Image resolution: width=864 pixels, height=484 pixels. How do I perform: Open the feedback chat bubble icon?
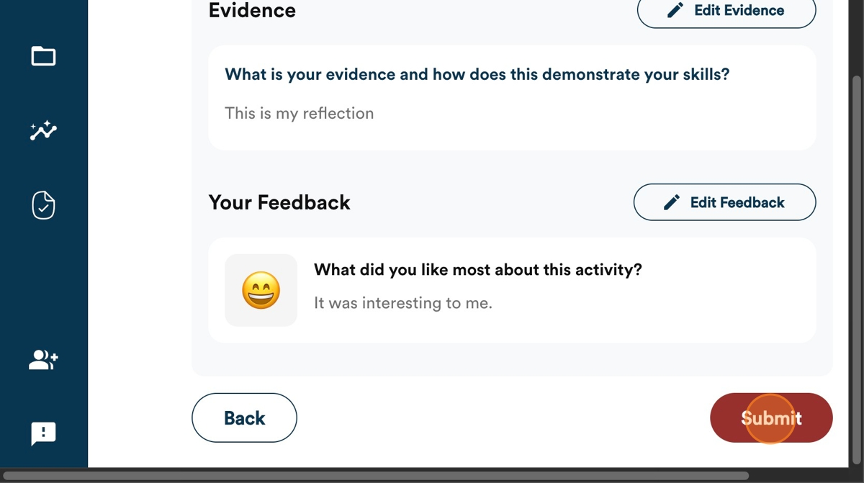coord(44,434)
